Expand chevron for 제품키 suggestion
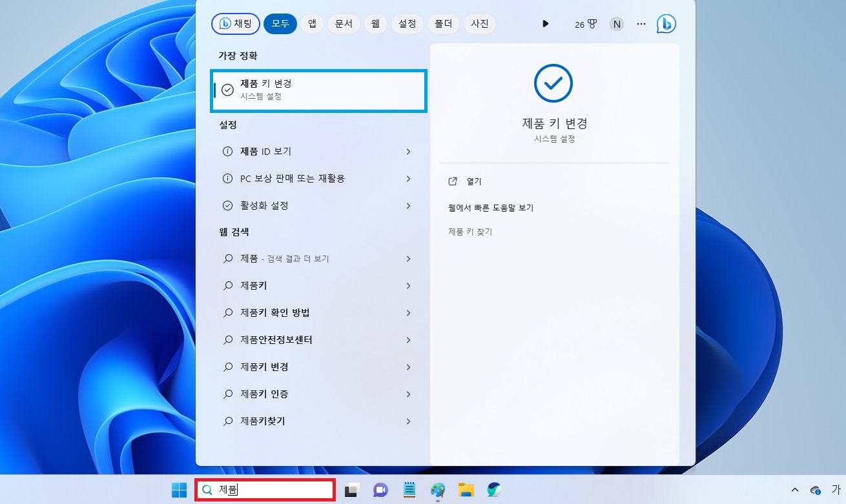The width and height of the screenshot is (846, 504). pyautogui.click(x=409, y=286)
